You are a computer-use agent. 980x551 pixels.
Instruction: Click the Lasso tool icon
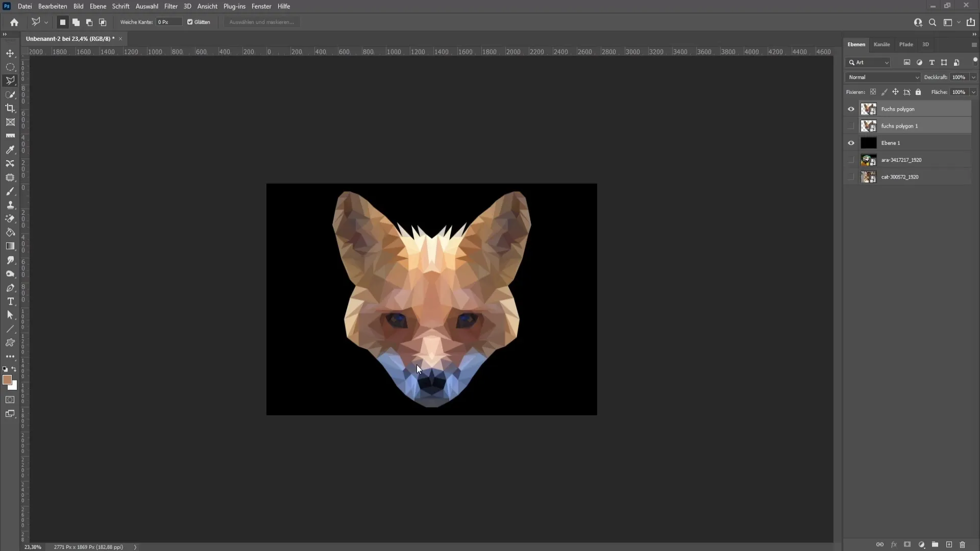tap(10, 80)
